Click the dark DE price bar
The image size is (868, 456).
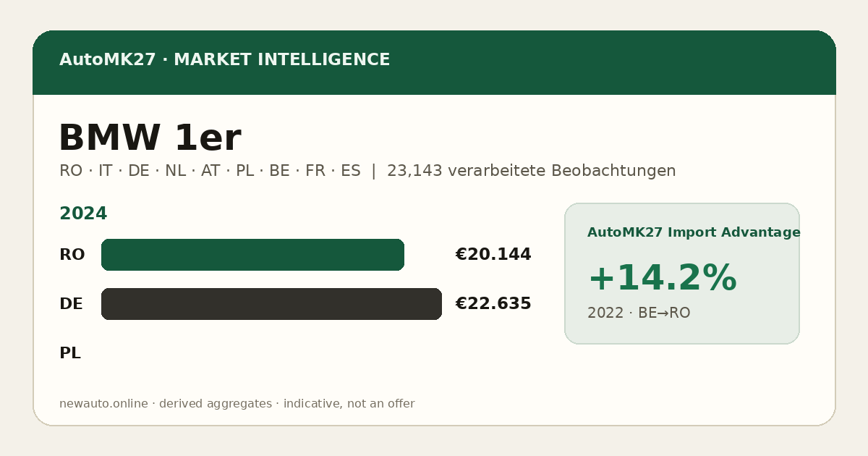tap(271, 304)
